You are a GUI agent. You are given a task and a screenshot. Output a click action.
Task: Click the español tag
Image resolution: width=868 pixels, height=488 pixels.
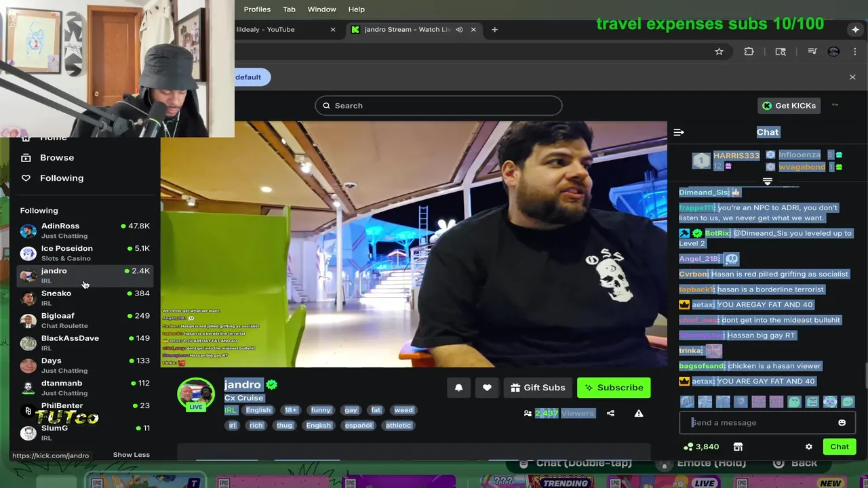pos(359,426)
